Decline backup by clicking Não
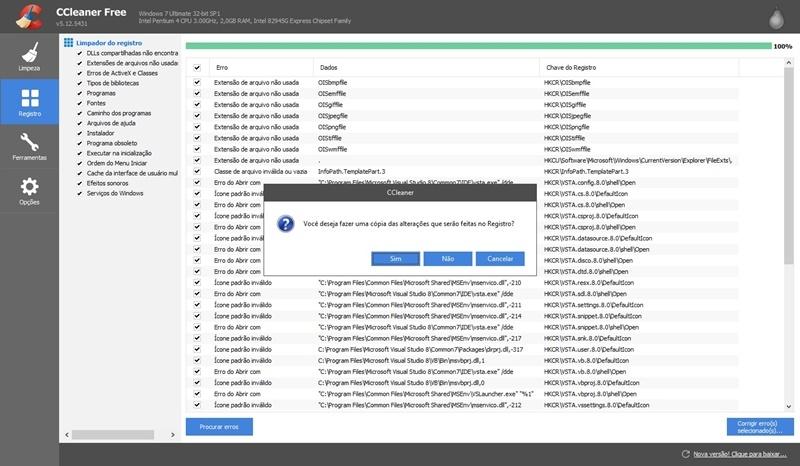Viewport: 800px width, 466px height. pyautogui.click(x=447, y=259)
